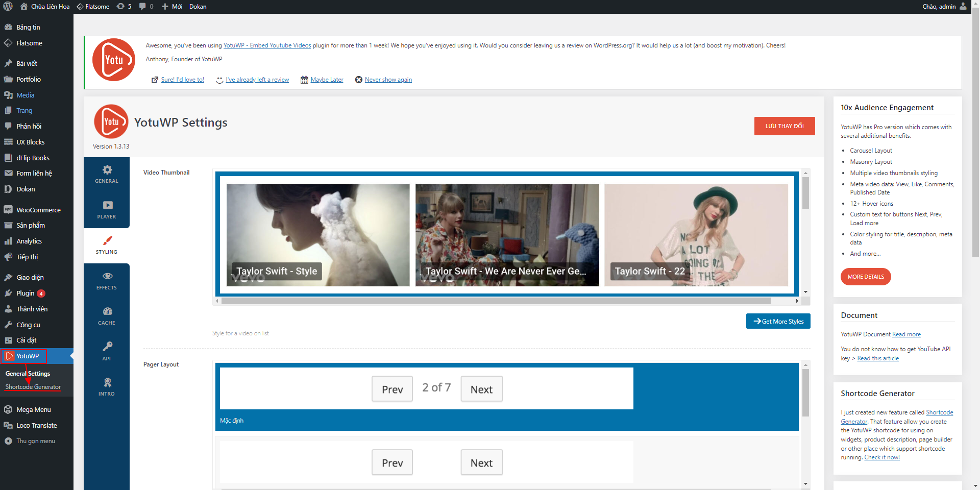Screen dimensions: 980x490
Task: Click the LƯU THAY ĐỔI save button
Action: [785, 126]
